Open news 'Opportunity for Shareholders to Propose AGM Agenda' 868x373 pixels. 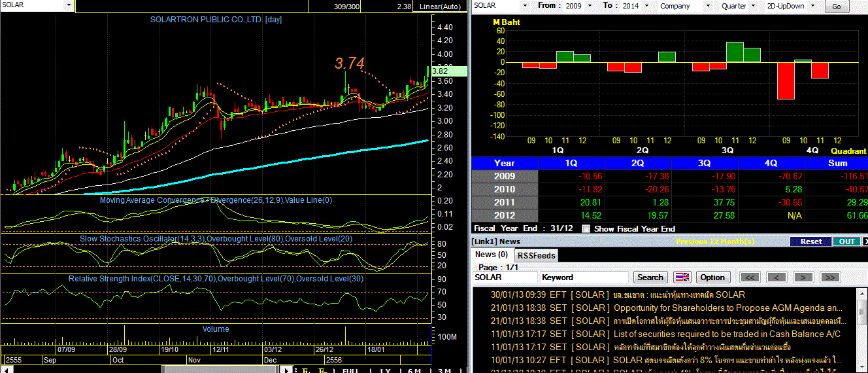click(x=727, y=308)
